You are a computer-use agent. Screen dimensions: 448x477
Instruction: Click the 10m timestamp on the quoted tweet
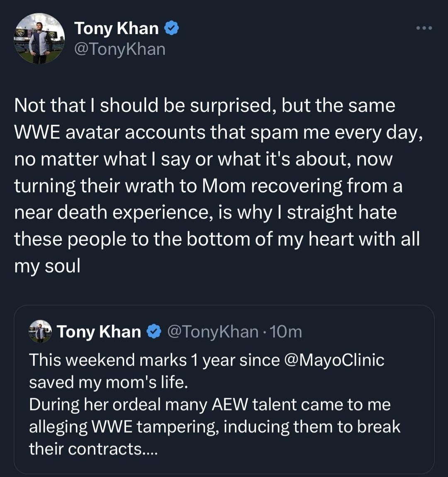coord(286,331)
